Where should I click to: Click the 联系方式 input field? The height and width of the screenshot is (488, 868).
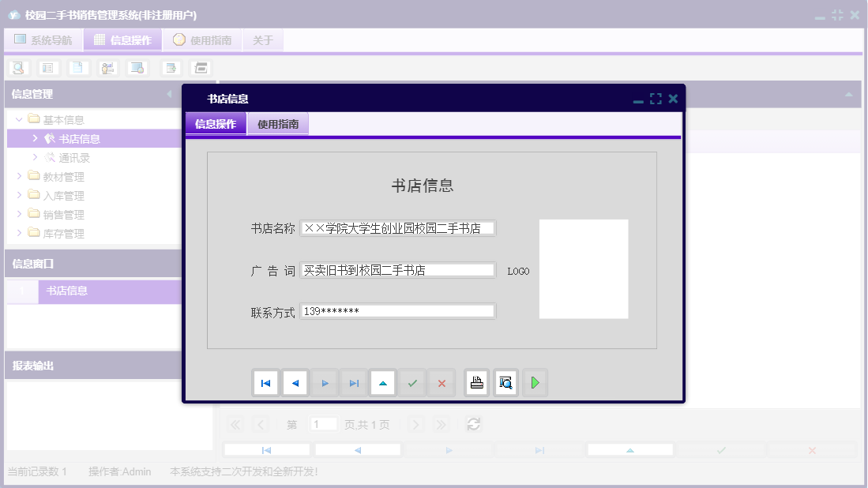point(397,310)
